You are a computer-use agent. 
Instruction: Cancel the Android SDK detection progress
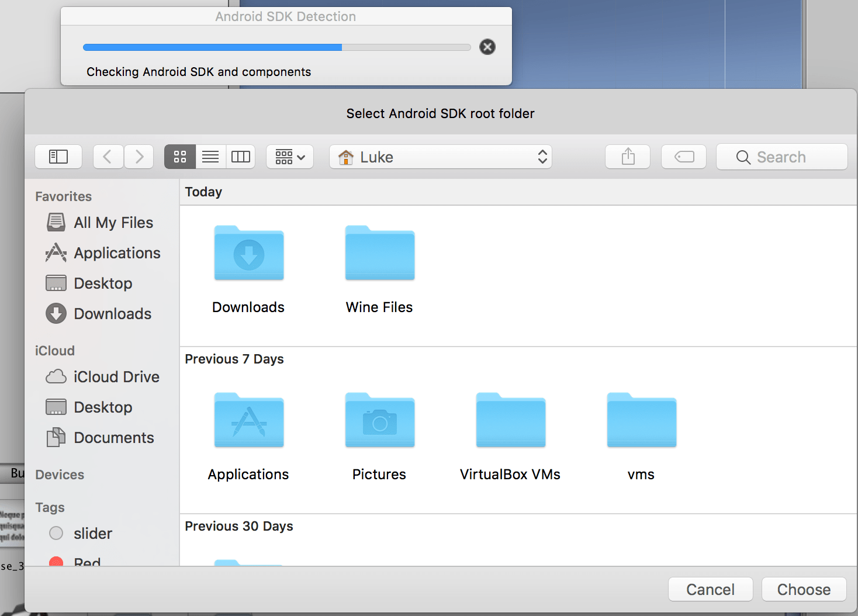(x=487, y=47)
